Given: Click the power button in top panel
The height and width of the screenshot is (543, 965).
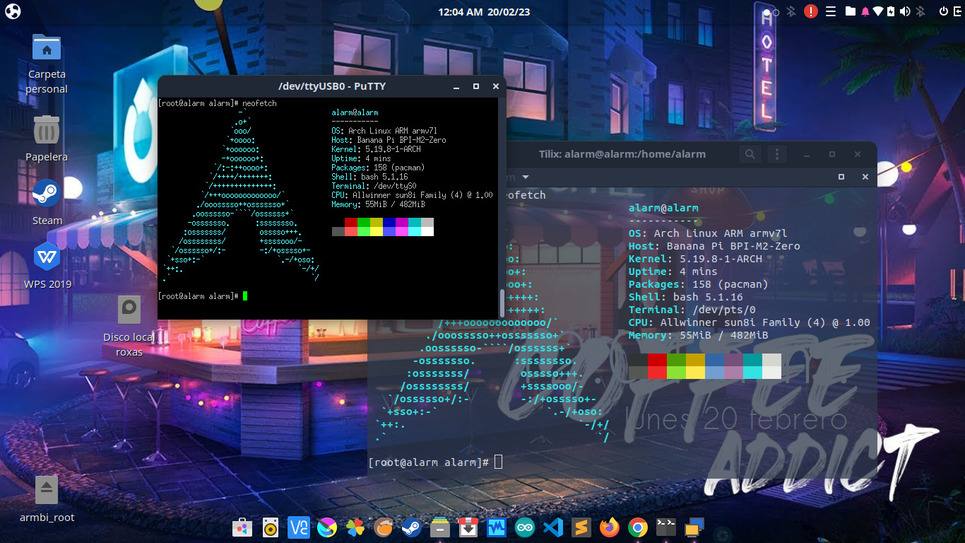Looking at the screenshot, I should pyautogui.click(x=943, y=11).
